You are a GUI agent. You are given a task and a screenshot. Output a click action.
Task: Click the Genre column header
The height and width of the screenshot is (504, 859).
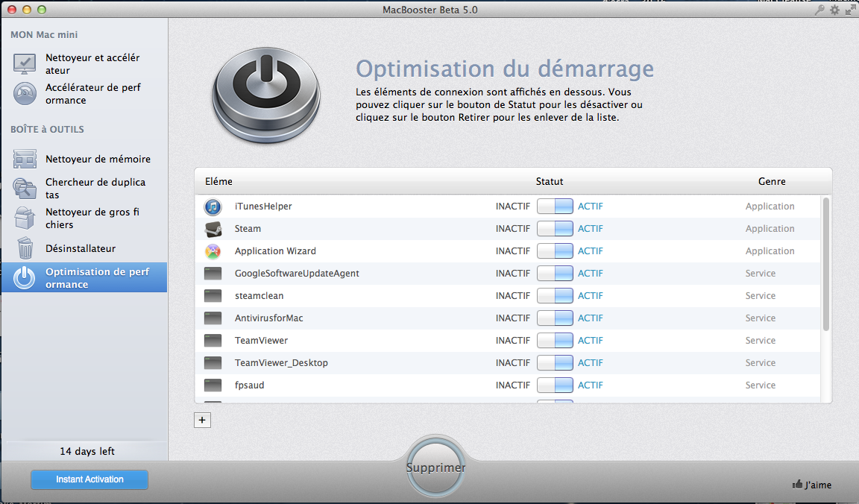pyautogui.click(x=772, y=181)
